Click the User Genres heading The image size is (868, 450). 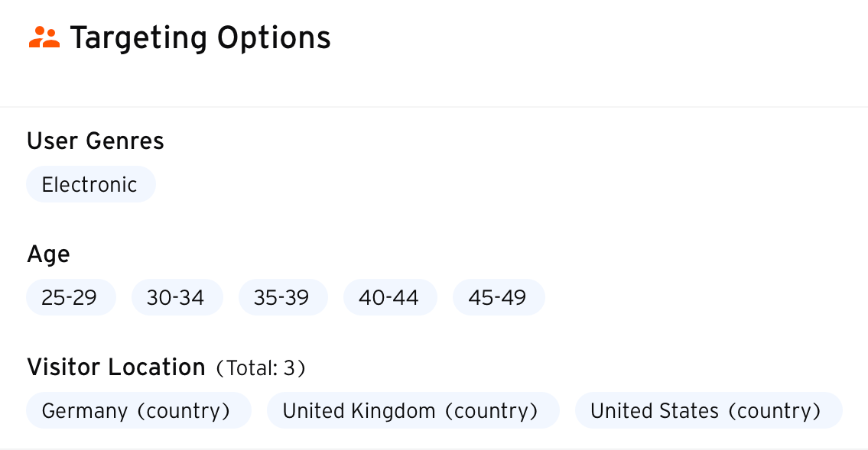[x=96, y=141]
